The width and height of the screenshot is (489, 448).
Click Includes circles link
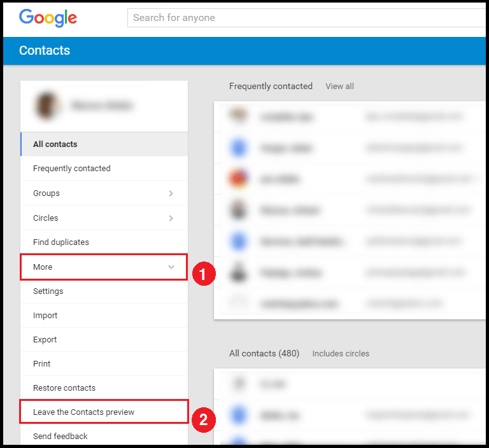[341, 354]
